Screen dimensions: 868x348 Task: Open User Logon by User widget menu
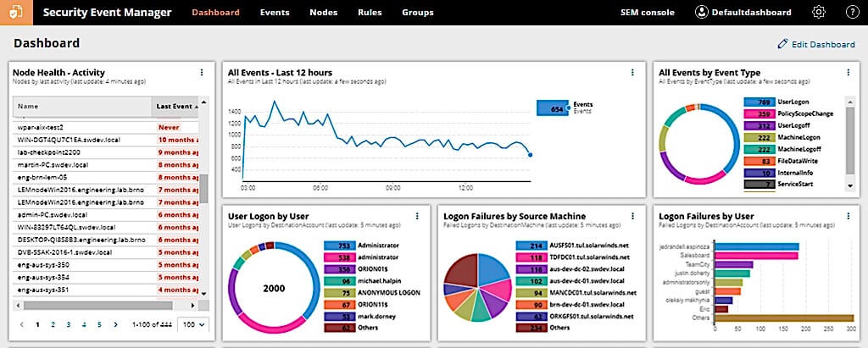pos(417,216)
